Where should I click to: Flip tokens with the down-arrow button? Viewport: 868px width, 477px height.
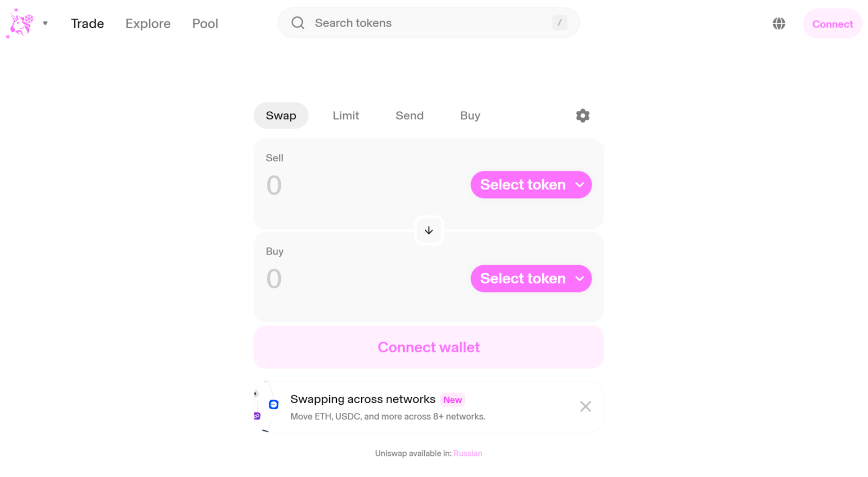[x=429, y=231]
